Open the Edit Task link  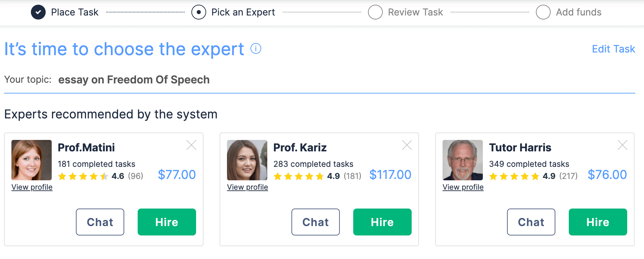click(613, 49)
